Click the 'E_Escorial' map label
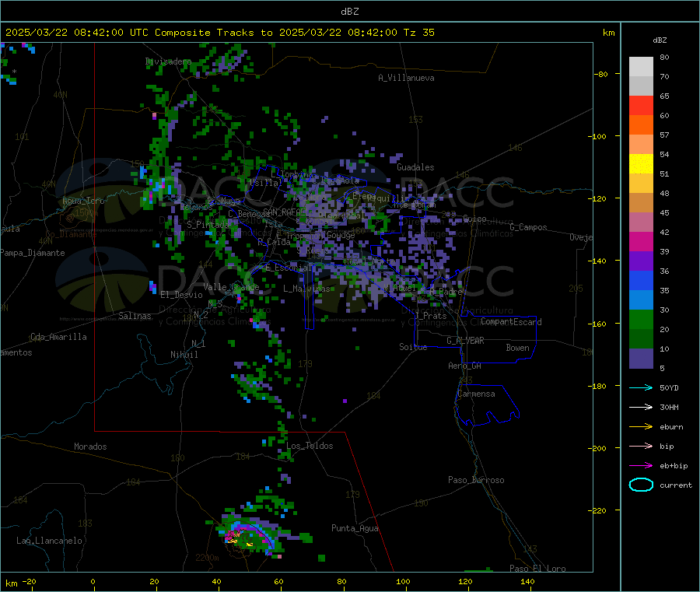This screenshot has height=592, width=700. (x=289, y=268)
